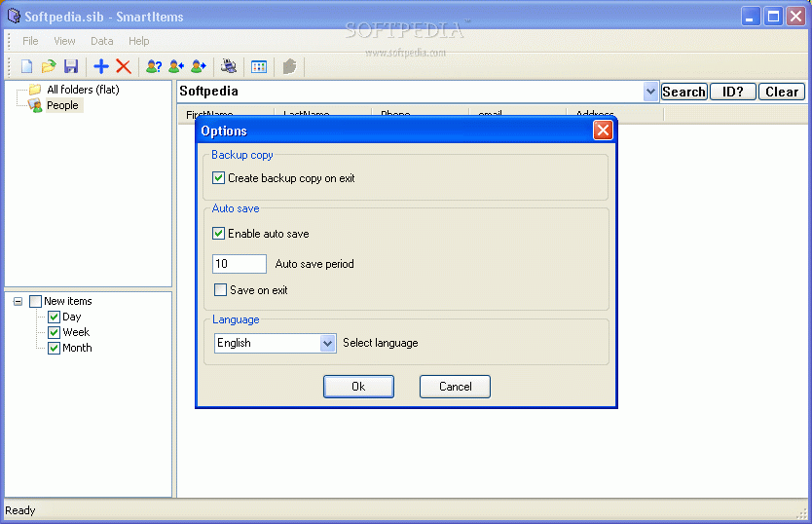Click the person with left arrow icon
Screen dimensions: 812x524
click(x=176, y=66)
